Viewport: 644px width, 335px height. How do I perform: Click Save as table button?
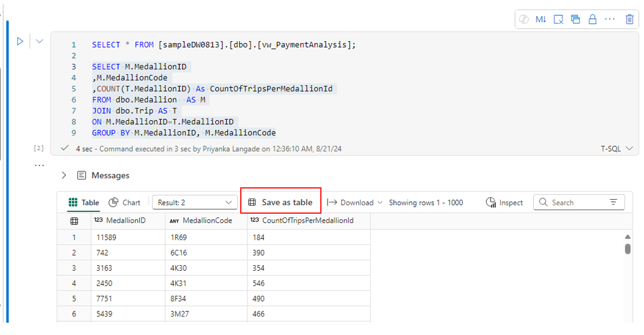281,202
